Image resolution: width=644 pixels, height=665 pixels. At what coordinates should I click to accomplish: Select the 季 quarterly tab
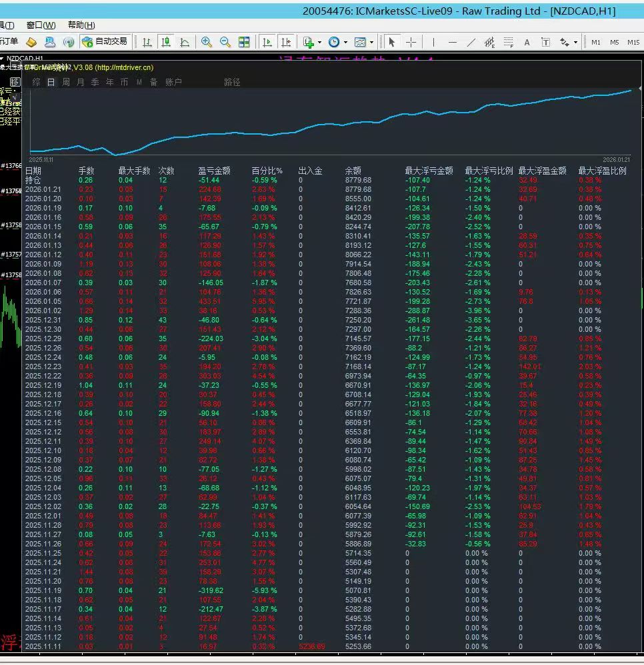pyautogui.click(x=95, y=82)
